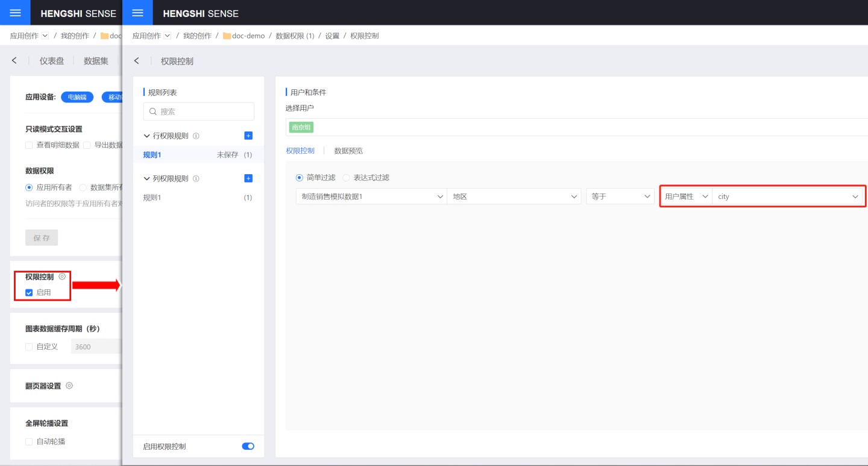The image size is (868, 466).
Task: Toggle the 启用权限控制 switch off
Action: point(248,446)
